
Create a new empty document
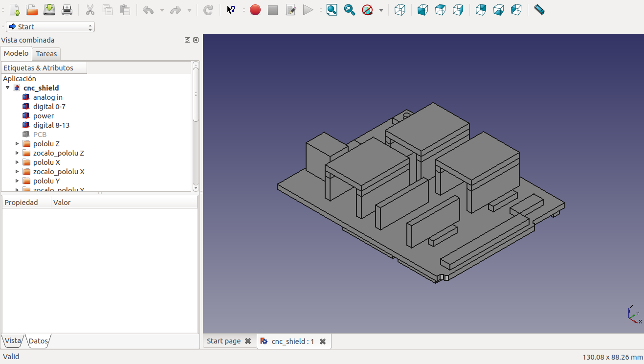click(x=15, y=10)
